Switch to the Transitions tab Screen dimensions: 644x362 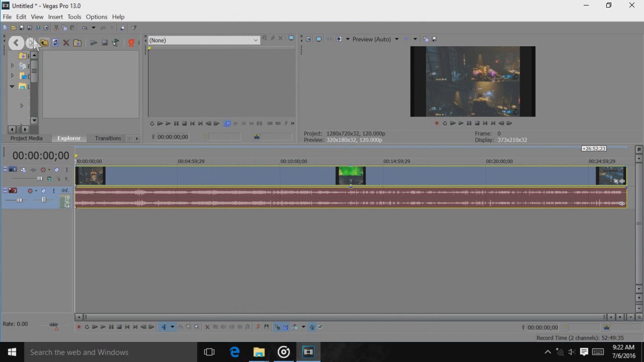pos(108,138)
